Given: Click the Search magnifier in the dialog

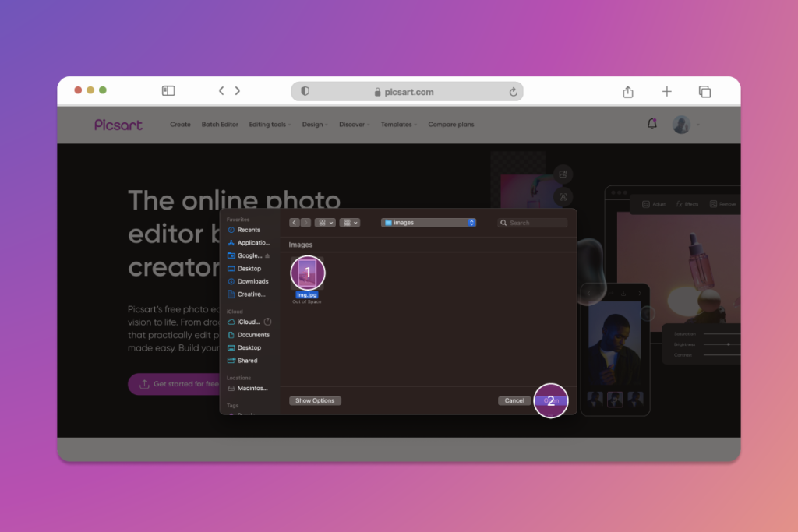Looking at the screenshot, I should pyautogui.click(x=504, y=222).
